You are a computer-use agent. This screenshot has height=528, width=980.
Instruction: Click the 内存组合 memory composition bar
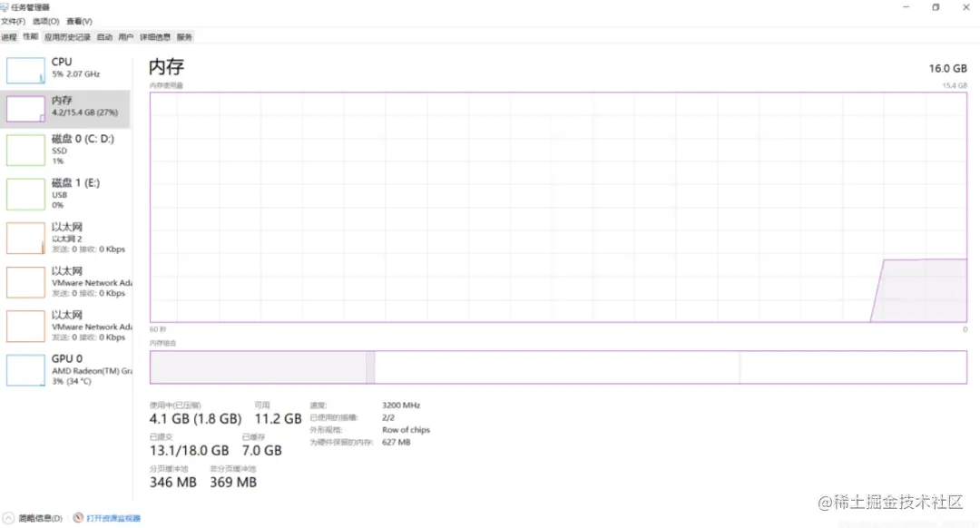pos(558,367)
